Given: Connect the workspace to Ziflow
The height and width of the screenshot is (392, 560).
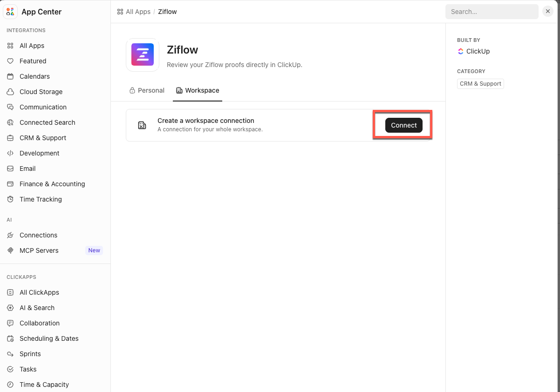Looking at the screenshot, I should coord(404,125).
